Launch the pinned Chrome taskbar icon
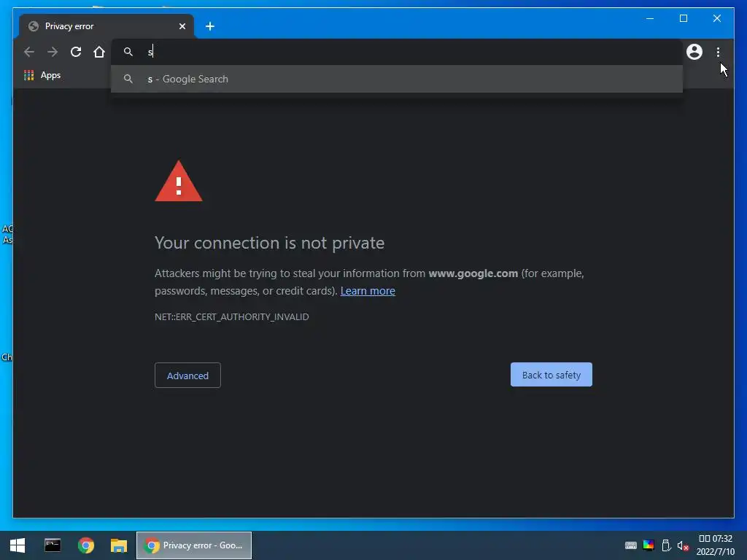 [86, 545]
